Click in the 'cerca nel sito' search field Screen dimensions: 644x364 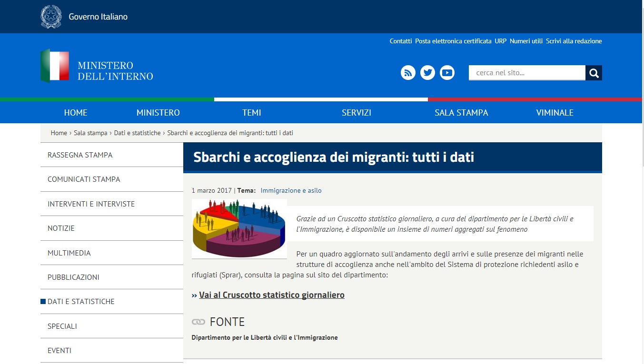pyautogui.click(x=526, y=73)
